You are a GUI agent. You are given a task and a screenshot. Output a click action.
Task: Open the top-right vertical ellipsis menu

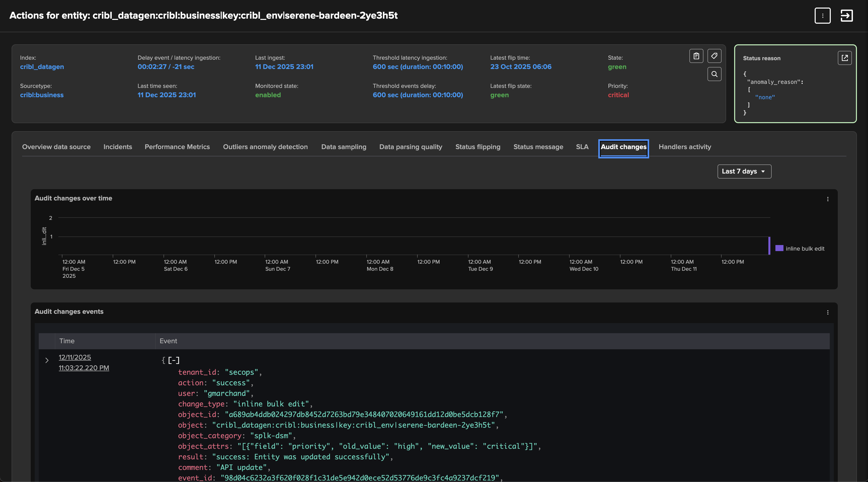[822, 16]
